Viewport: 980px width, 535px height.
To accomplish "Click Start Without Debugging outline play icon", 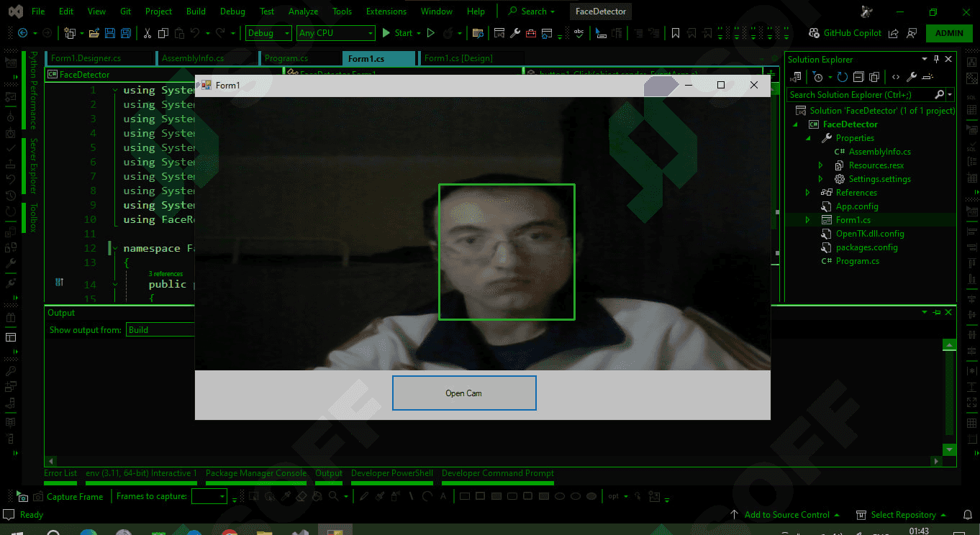I will pos(431,33).
